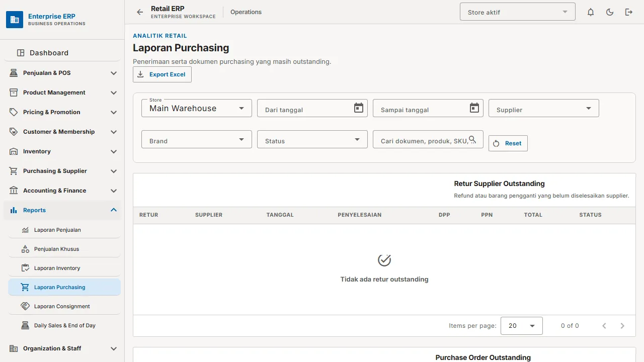Viewport: 644px width, 362px height.
Task: Click the TOTAL column header
Action: (x=533, y=215)
